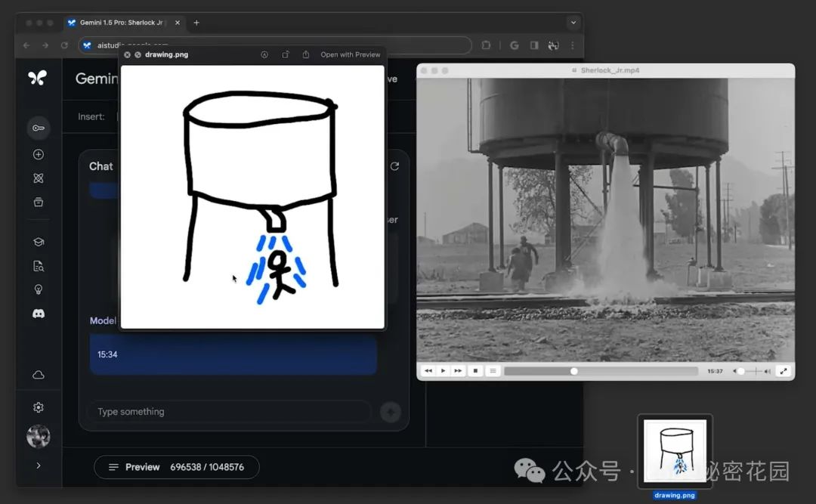Open the tab search dropdown arrow
The image size is (816, 504).
(573, 23)
